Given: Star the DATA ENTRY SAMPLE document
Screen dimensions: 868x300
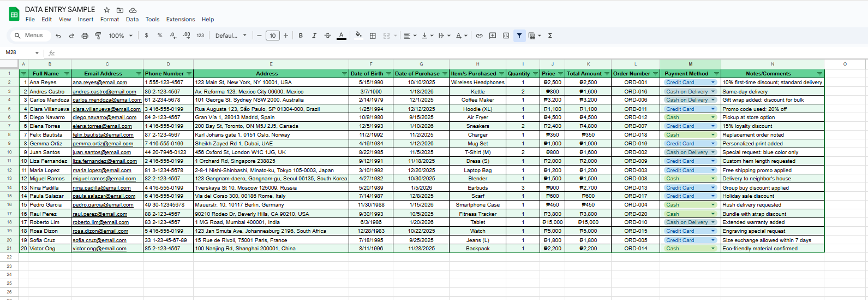Looking at the screenshot, I should 107,10.
